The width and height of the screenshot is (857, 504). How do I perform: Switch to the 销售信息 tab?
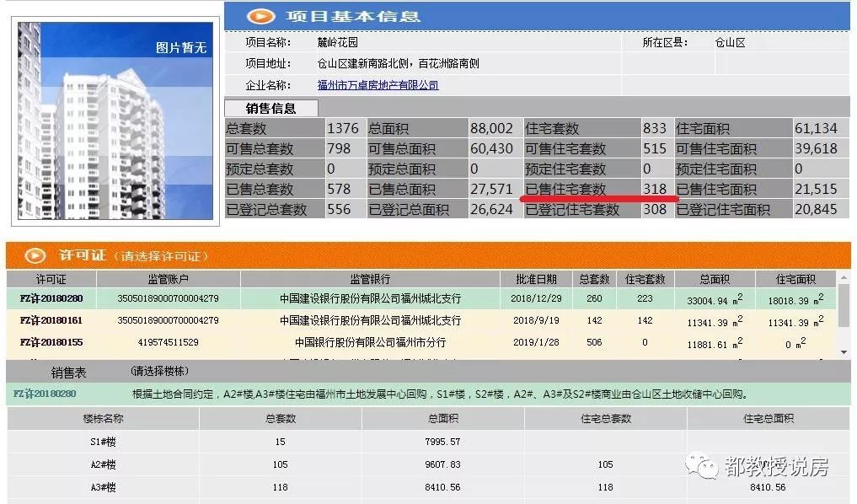tap(270, 108)
